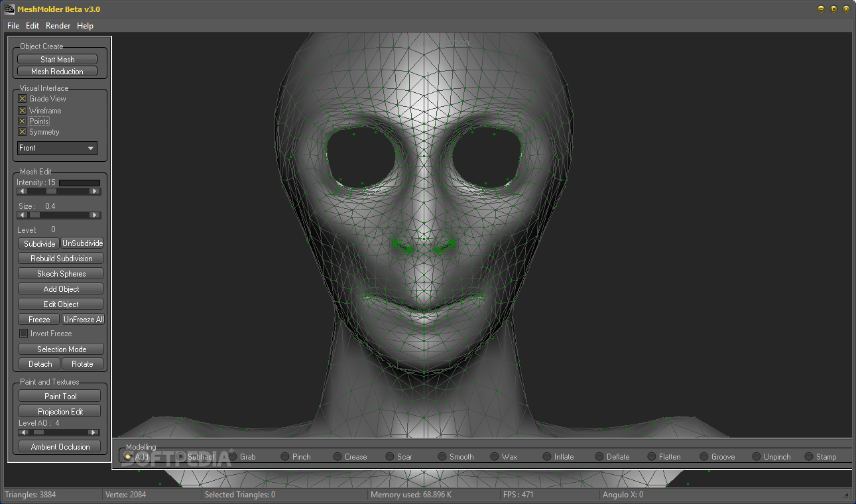This screenshot has width=856, height=504.
Task: Click the UnSubdivide button
Action: (x=83, y=243)
